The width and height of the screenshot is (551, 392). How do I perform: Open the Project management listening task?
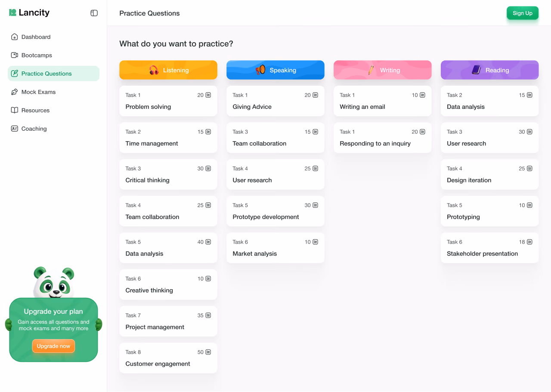point(168,321)
